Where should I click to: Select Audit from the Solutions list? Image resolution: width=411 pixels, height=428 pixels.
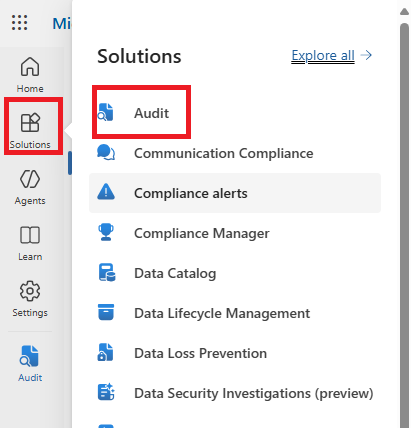click(x=152, y=113)
